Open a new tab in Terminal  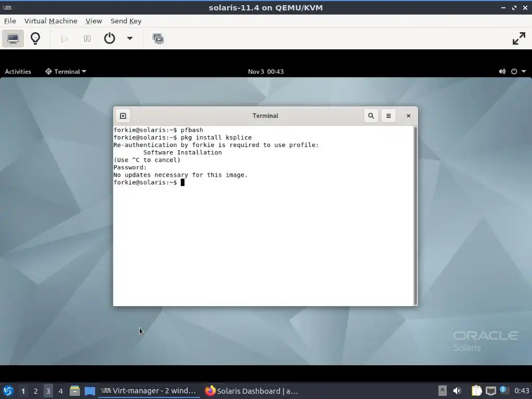tap(123, 116)
